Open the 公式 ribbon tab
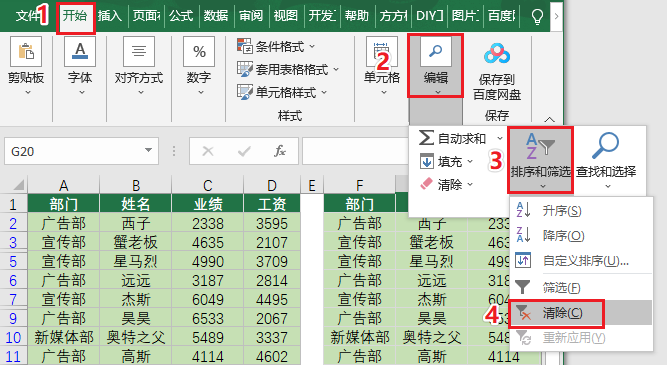Image resolution: width=667 pixels, height=365 pixels. point(181,16)
